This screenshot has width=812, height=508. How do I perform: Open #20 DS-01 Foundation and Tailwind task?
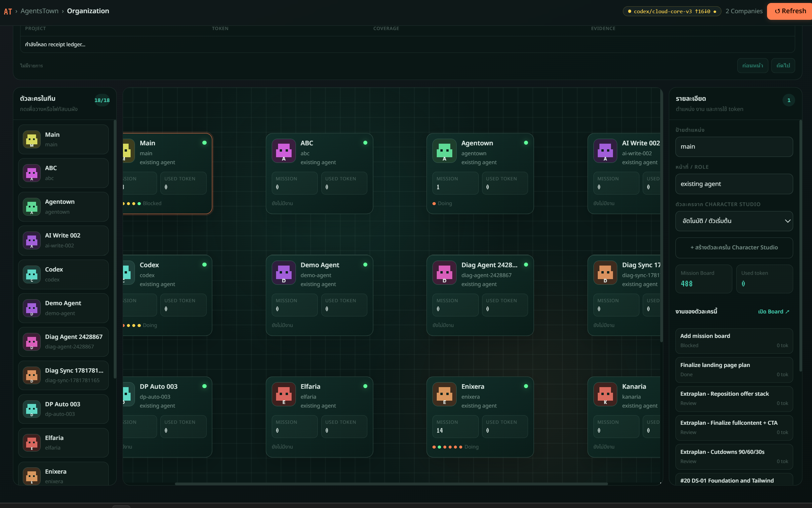tap(734, 480)
